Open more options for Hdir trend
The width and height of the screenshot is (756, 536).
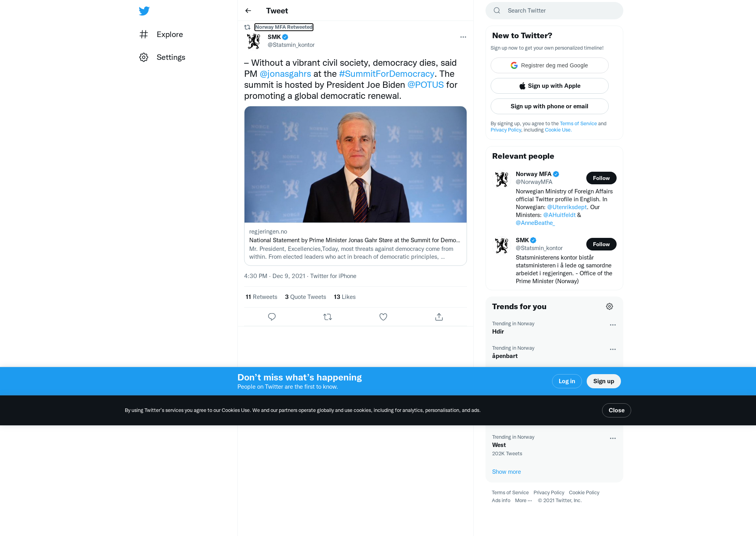point(613,325)
